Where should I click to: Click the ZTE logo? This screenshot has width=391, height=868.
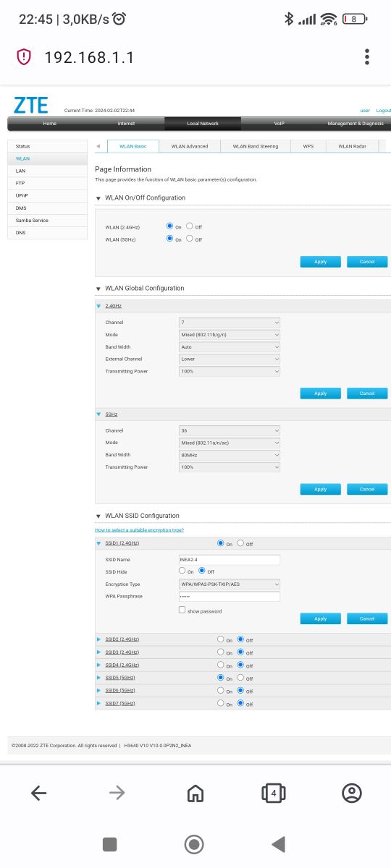(x=31, y=105)
